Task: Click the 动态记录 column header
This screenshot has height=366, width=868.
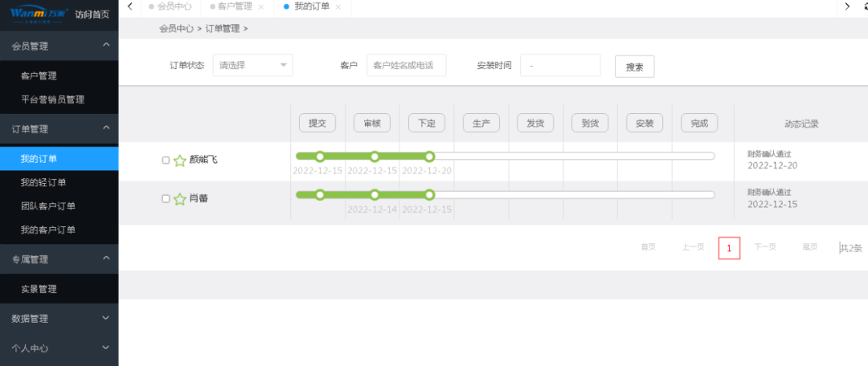Action: (x=801, y=124)
